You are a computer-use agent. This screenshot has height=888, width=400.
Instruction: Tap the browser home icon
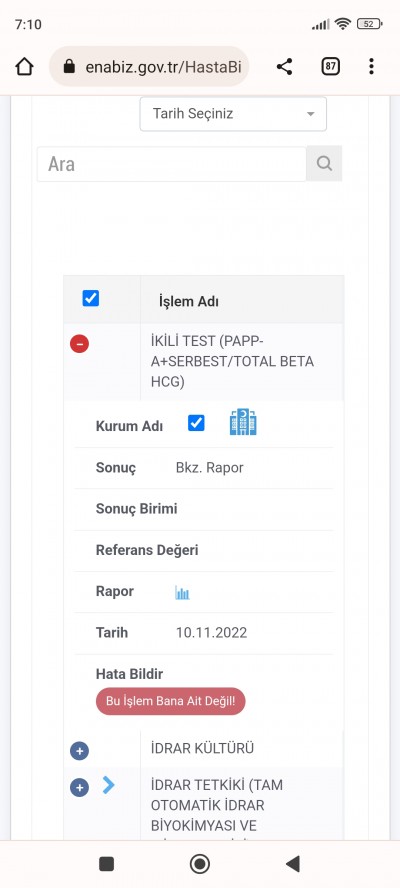(x=24, y=67)
